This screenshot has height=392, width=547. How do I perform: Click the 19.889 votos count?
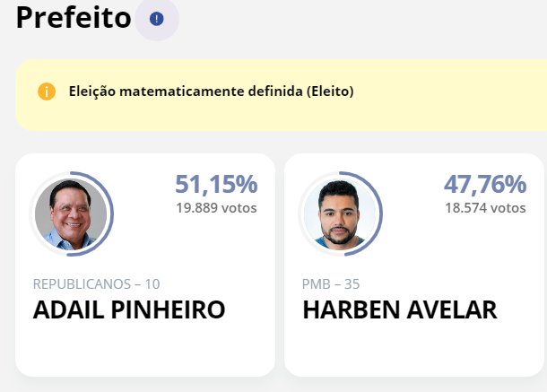tap(216, 207)
